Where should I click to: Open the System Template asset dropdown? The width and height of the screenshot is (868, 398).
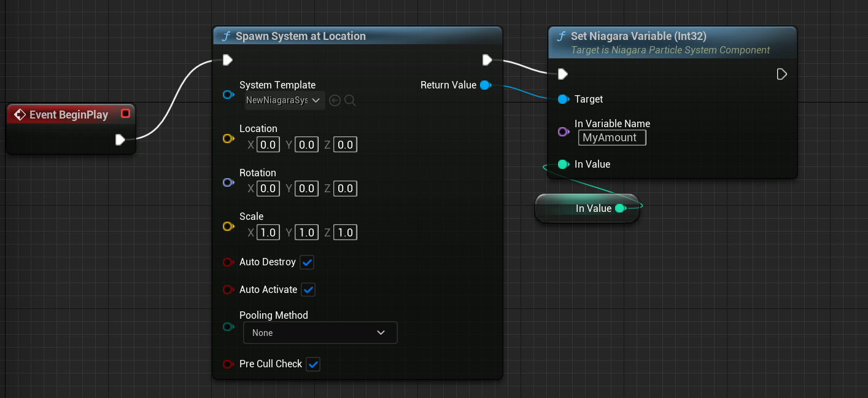point(285,100)
